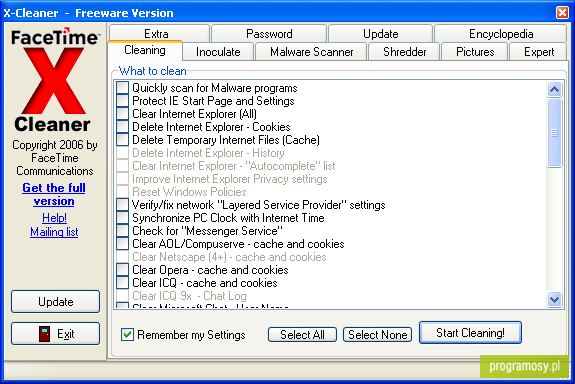
Task: Select the Cleaning tab
Action: 145,50
